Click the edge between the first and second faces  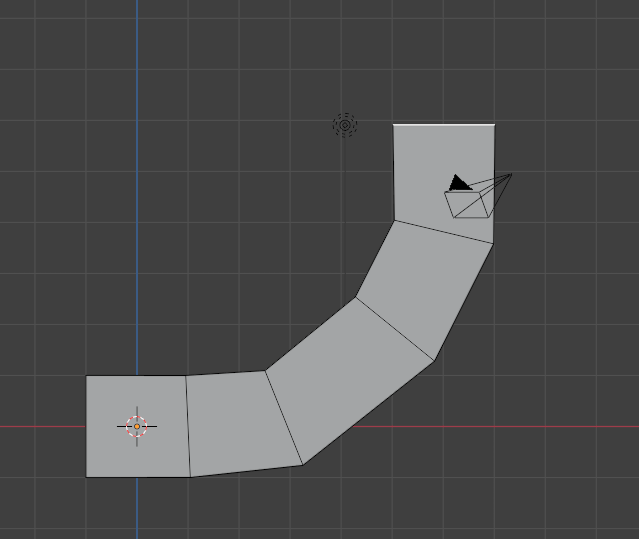pos(188,426)
